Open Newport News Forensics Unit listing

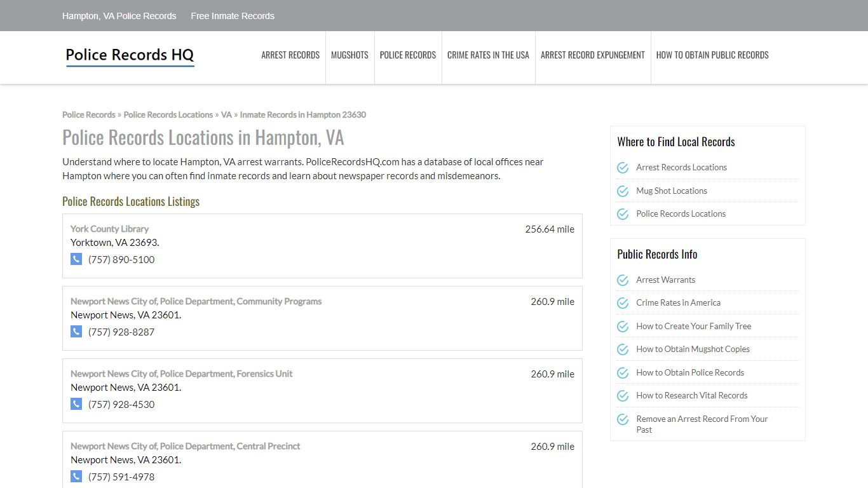pyautogui.click(x=182, y=374)
